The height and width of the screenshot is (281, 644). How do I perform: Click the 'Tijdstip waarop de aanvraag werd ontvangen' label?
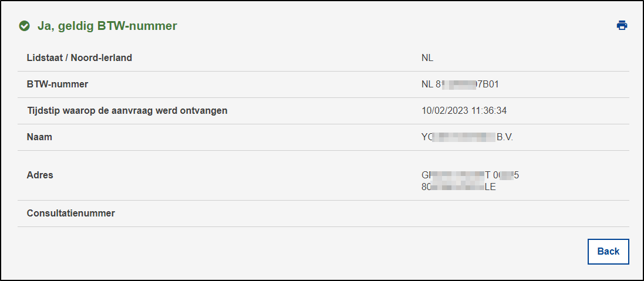pyautogui.click(x=127, y=111)
